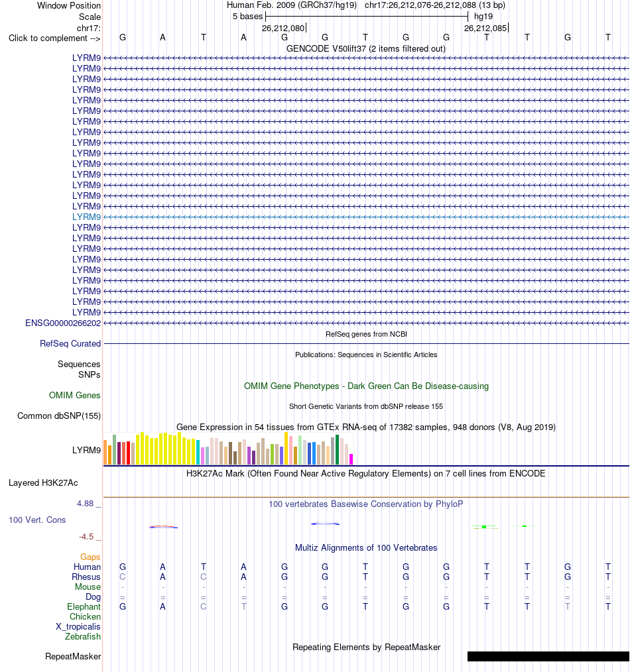The height and width of the screenshot is (672, 630).
Task: Click the 'X_tropicalis' alignment row label
Action: pos(78,626)
